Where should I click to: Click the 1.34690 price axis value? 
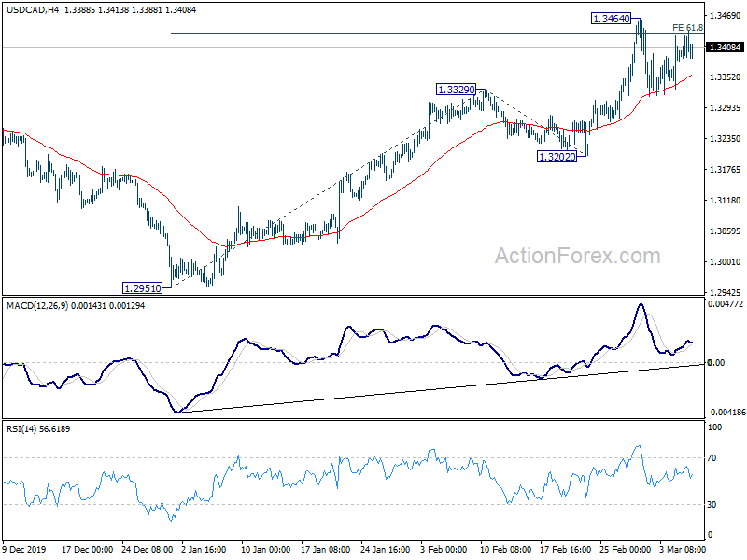pos(726,16)
